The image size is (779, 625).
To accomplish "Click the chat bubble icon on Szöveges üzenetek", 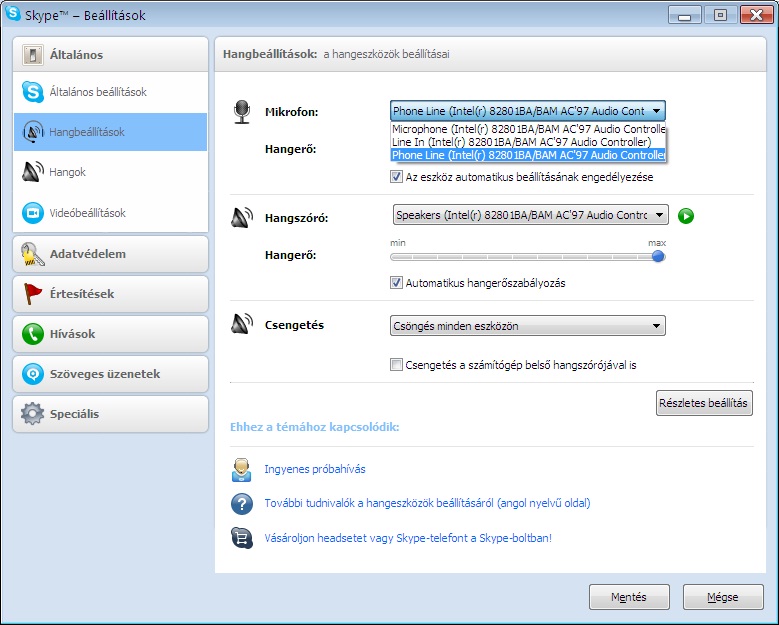I will [33, 374].
